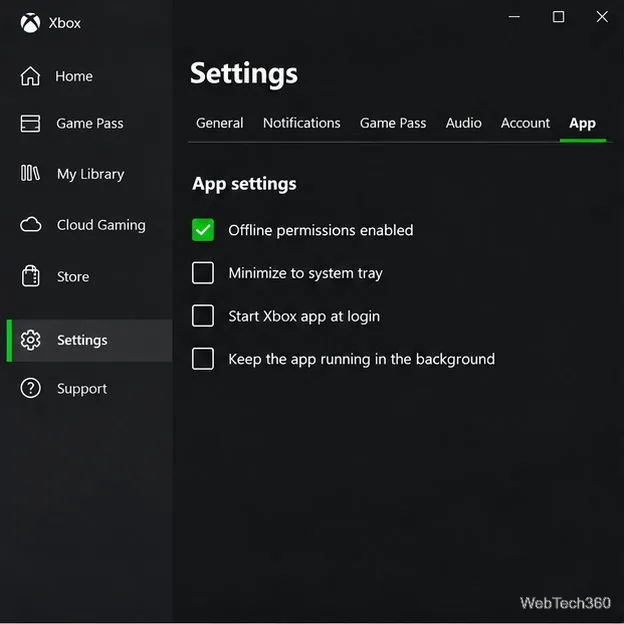Switch to the Account tab

[525, 123]
